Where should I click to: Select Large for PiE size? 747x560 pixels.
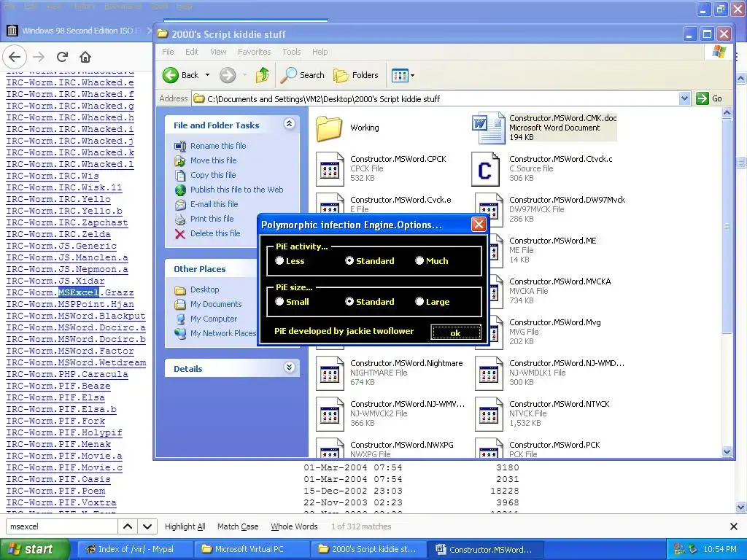(419, 301)
